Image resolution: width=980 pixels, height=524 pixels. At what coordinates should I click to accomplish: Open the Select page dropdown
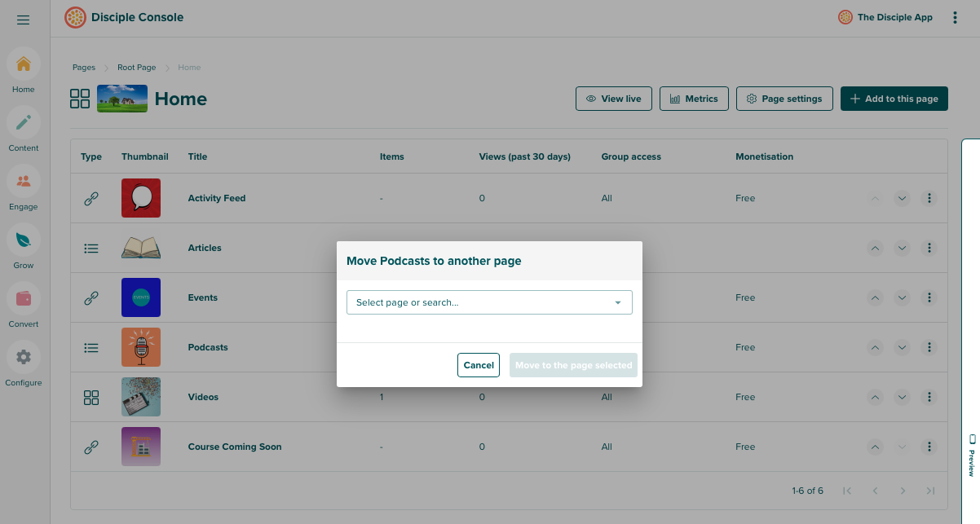tap(489, 302)
